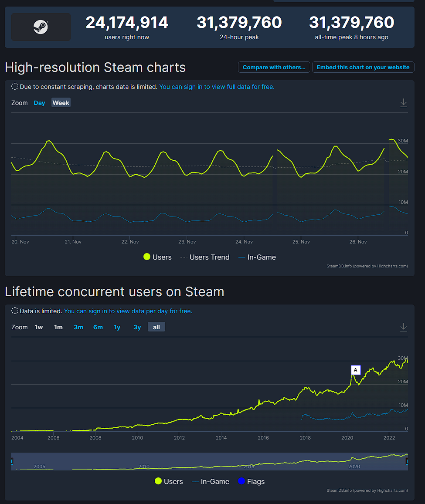Open SteamDB.info credit under lifetime chart

click(x=367, y=490)
